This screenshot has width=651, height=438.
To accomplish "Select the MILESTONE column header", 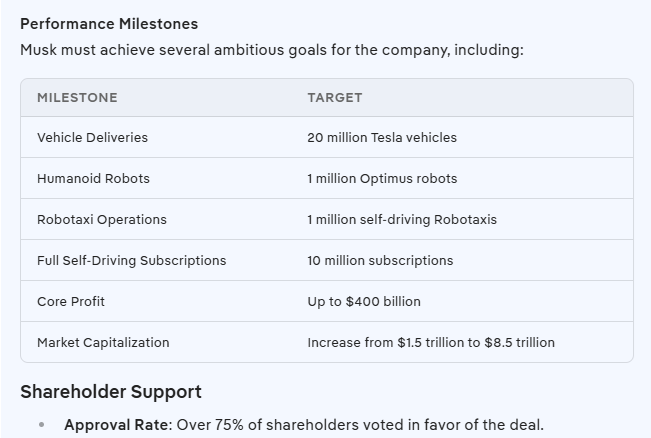I will [77, 97].
